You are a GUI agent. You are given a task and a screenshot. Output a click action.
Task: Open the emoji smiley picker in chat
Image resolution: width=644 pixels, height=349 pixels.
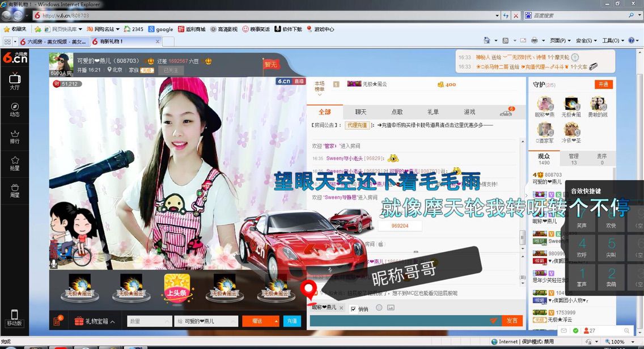(x=379, y=308)
